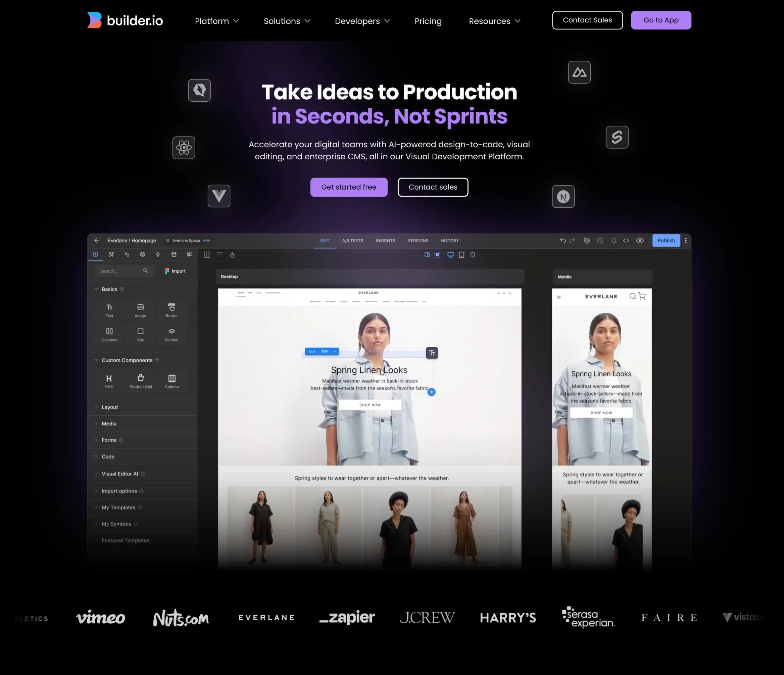The image size is (784, 675).
Task: Click the purple Publish button
Action: tap(666, 241)
